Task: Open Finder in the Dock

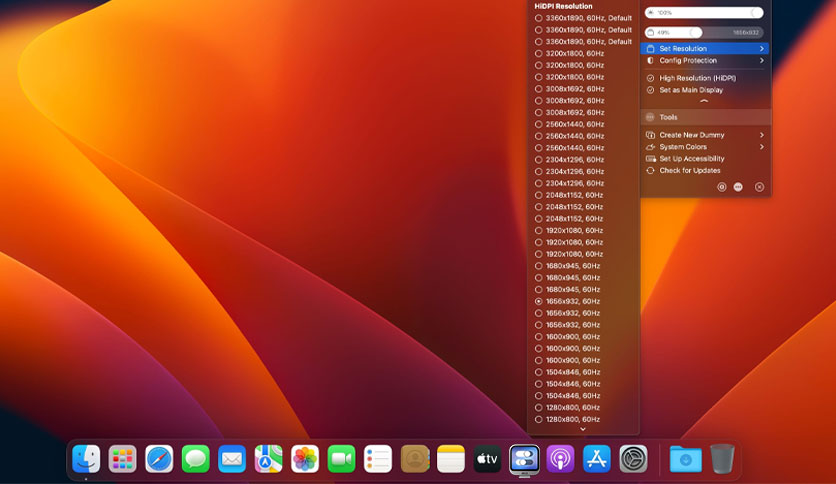Action: (x=86, y=459)
